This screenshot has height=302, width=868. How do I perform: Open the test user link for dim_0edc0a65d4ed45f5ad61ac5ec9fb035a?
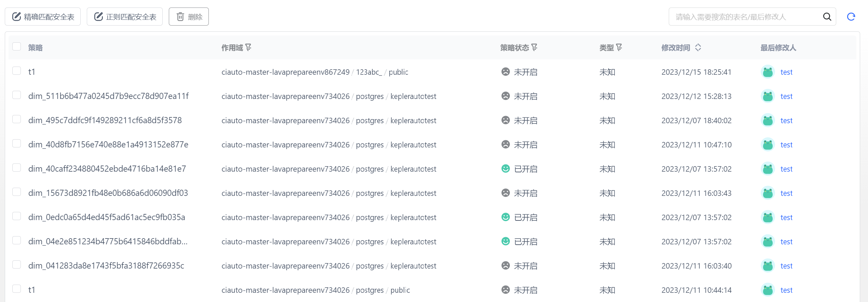coord(786,217)
